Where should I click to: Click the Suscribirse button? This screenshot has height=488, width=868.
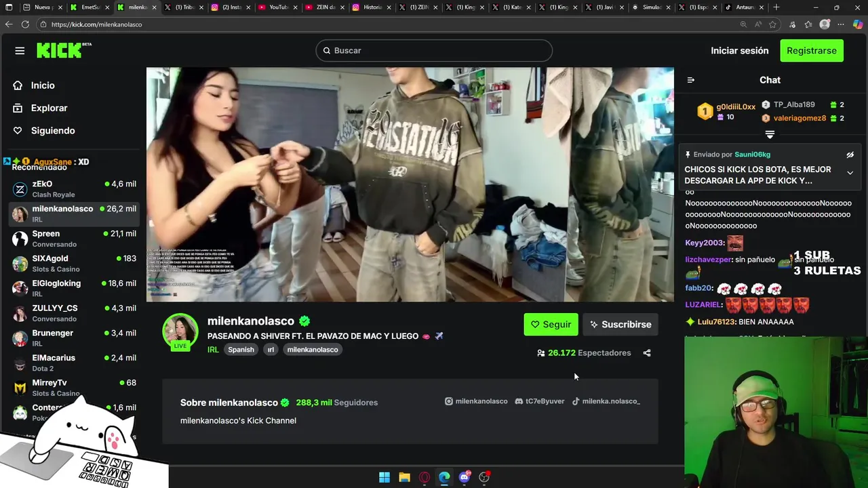click(620, 324)
